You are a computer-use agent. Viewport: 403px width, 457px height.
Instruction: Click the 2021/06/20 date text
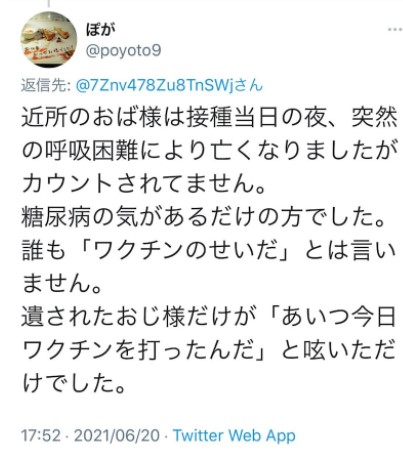117,436
